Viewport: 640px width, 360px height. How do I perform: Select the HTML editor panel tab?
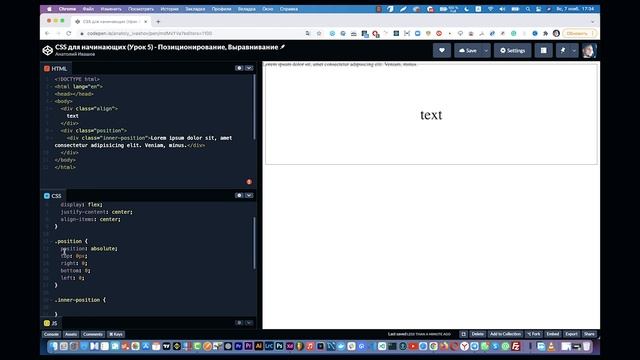pyautogui.click(x=56, y=68)
